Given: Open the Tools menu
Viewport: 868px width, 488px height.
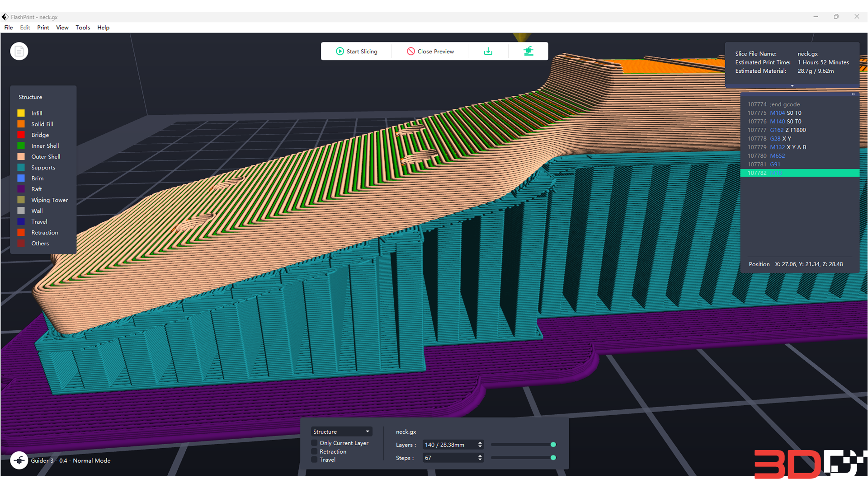Looking at the screenshot, I should coord(83,28).
